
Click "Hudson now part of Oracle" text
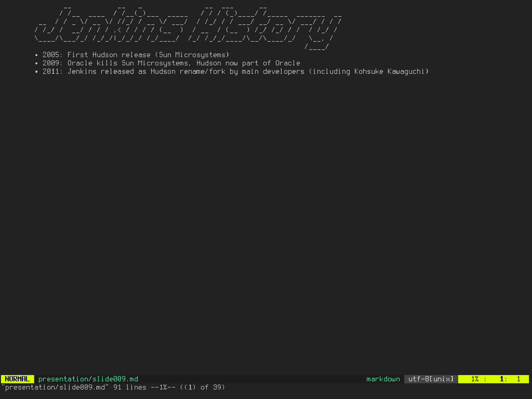248,63
